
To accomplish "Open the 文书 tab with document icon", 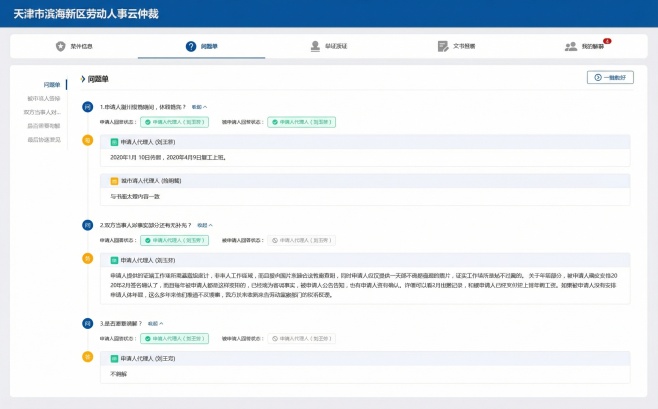I will click(456, 46).
